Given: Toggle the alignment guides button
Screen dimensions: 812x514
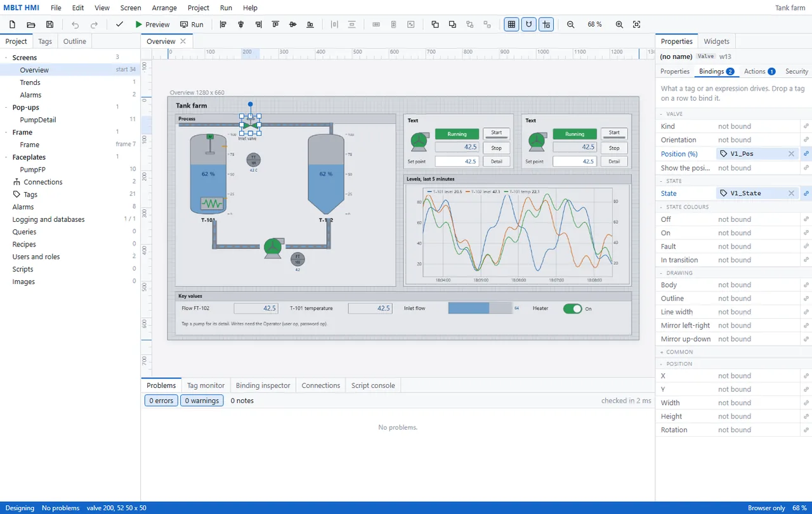Looking at the screenshot, I should tap(546, 25).
